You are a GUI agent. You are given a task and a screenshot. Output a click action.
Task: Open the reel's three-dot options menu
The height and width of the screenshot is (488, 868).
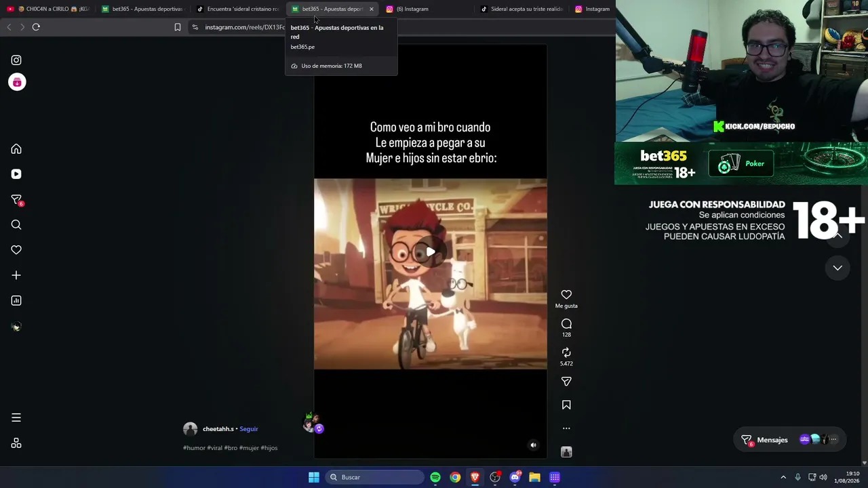point(566,428)
